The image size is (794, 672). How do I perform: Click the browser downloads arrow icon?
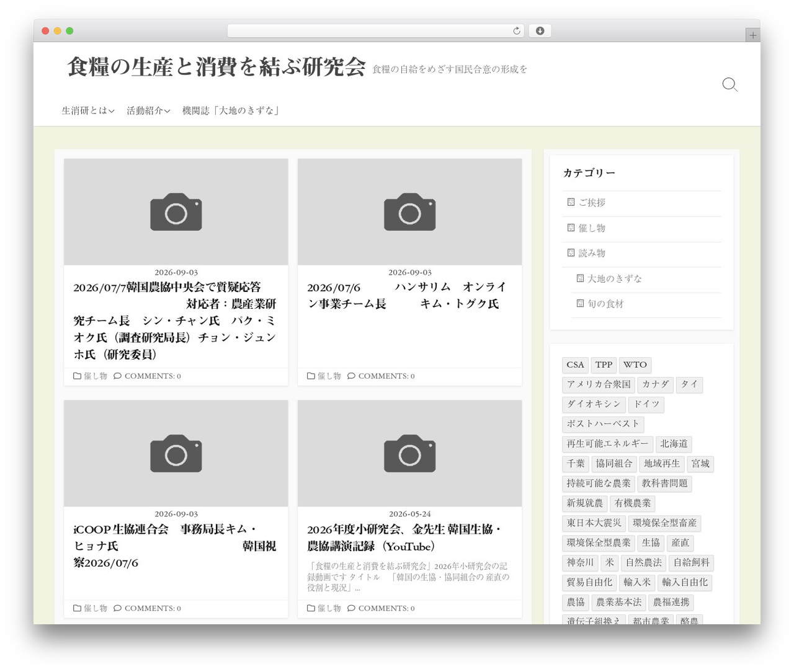click(x=540, y=31)
